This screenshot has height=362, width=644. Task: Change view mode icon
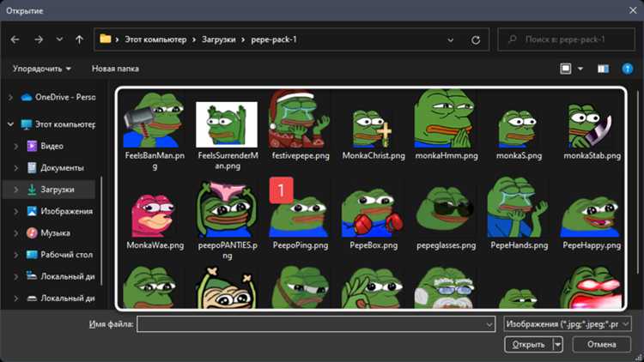(x=566, y=69)
